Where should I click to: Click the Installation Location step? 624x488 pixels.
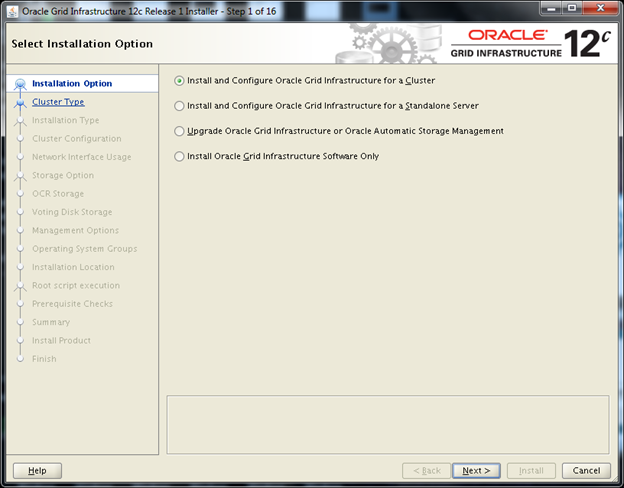[73, 267]
